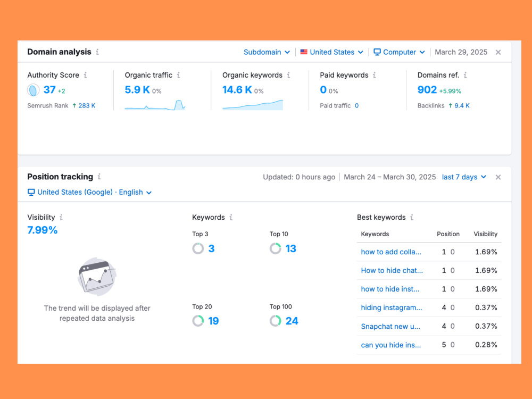Click the March 29, 2025 date text
This screenshot has height=399, width=532.
461,52
